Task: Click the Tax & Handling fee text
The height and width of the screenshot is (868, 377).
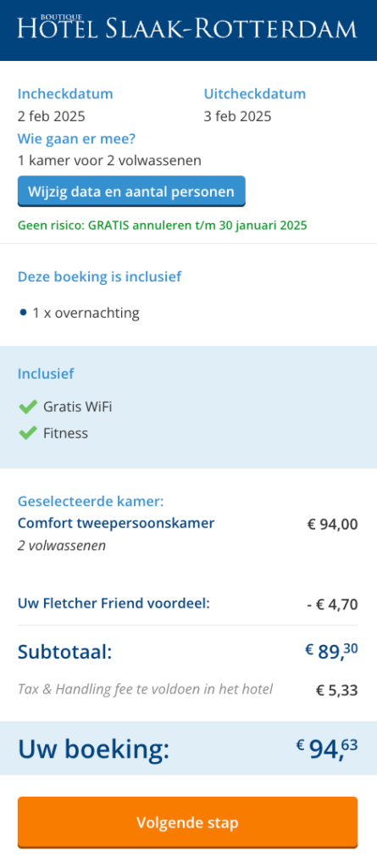Action: coord(145,689)
